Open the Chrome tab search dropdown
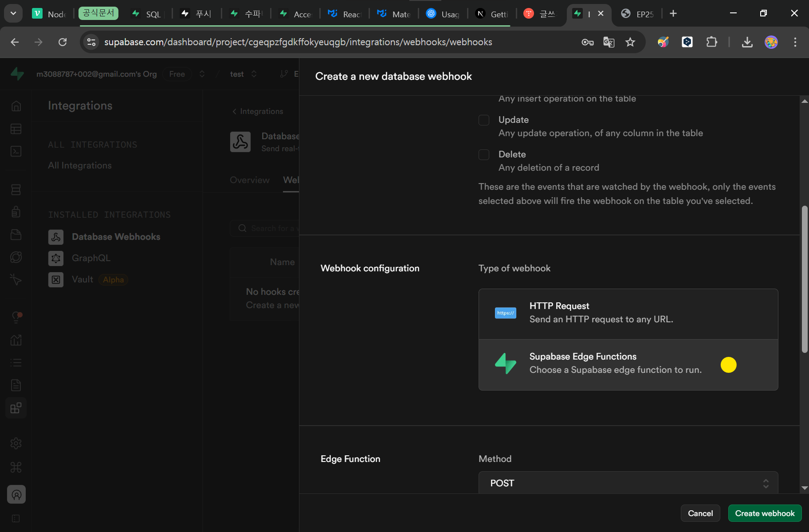Screen dimensions: 809x532 pos(13,13)
